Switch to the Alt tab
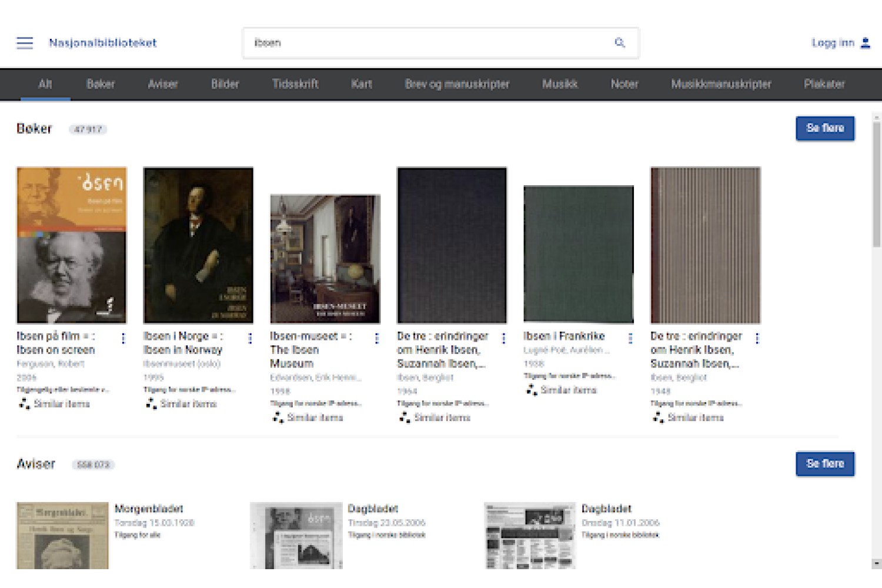 point(45,84)
